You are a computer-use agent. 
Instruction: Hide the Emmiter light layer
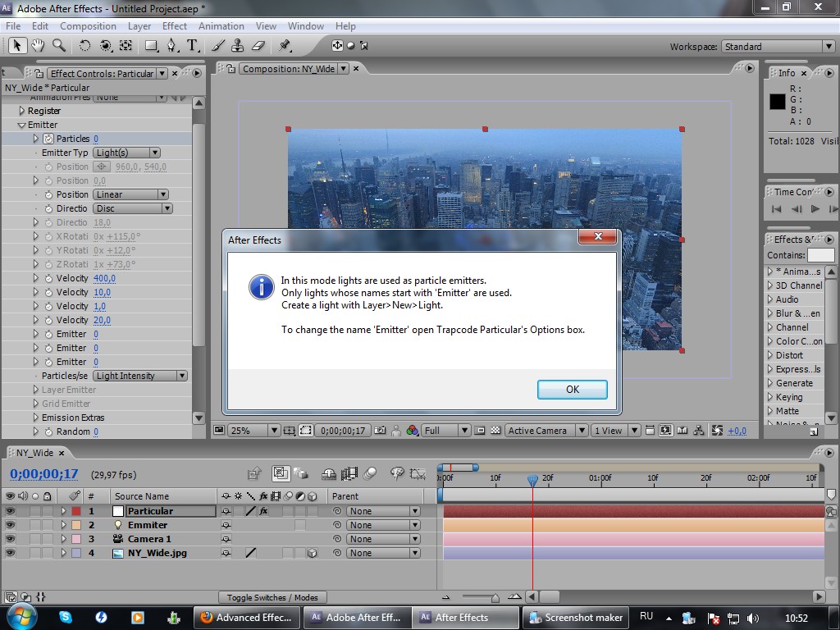click(x=10, y=525)
